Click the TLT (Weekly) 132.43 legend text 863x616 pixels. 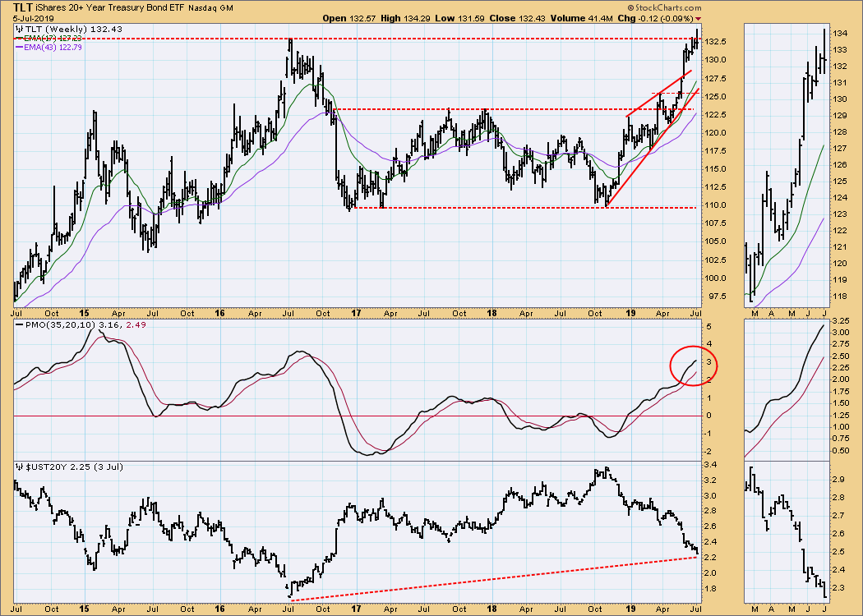[72, 29]
